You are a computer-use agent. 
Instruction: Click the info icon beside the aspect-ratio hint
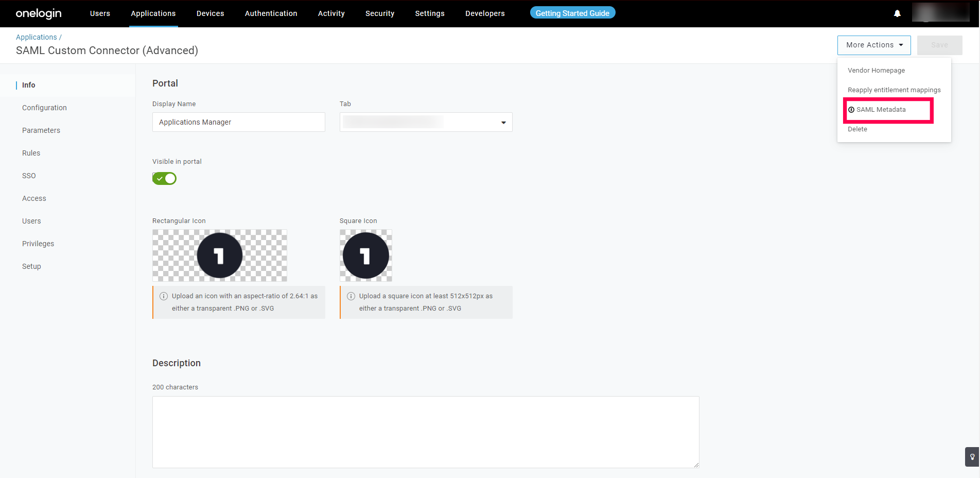164,296
